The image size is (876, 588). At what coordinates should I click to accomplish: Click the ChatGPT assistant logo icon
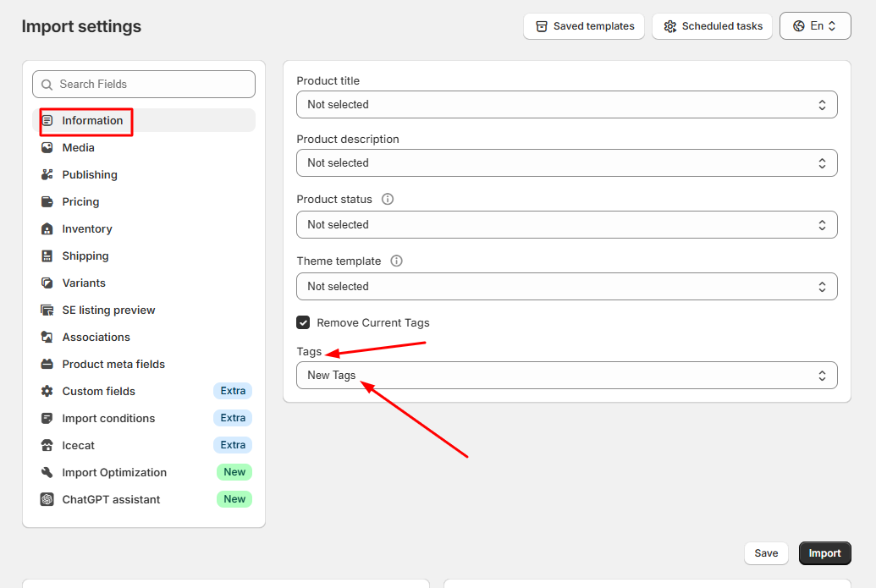(47, 499)
